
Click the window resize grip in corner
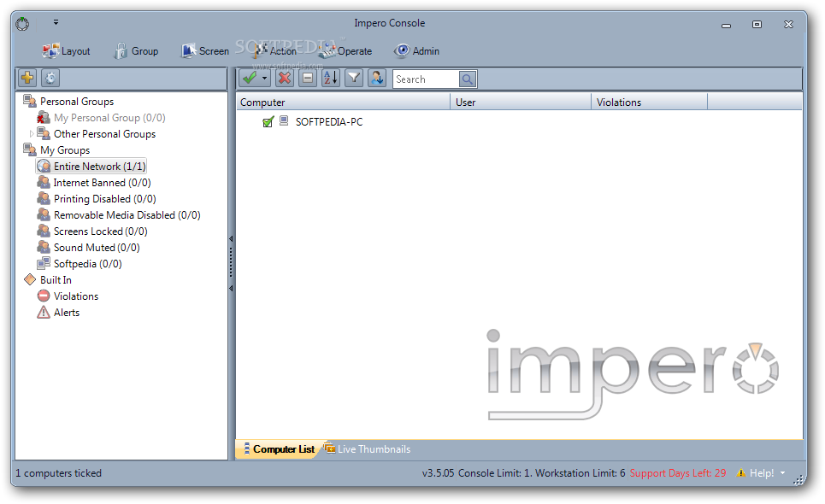[x=798, y=479]
